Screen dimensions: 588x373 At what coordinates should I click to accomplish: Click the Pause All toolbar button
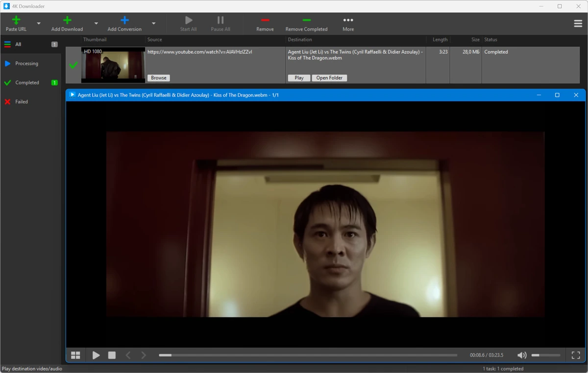[x=220, y=23]
